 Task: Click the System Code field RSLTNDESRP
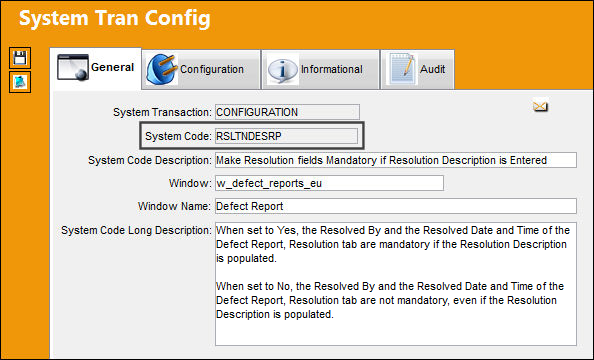[286, 136]
